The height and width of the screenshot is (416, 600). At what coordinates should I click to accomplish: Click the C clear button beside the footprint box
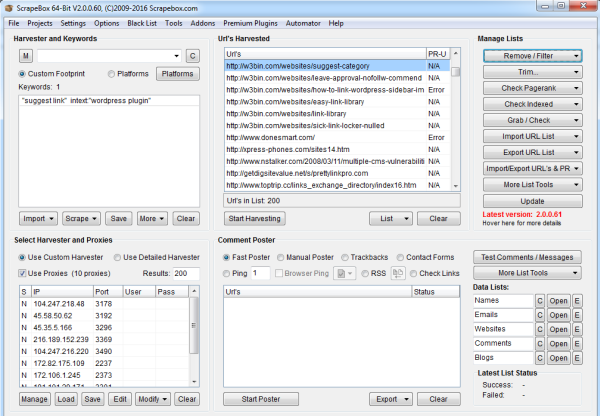coord(192,56)
